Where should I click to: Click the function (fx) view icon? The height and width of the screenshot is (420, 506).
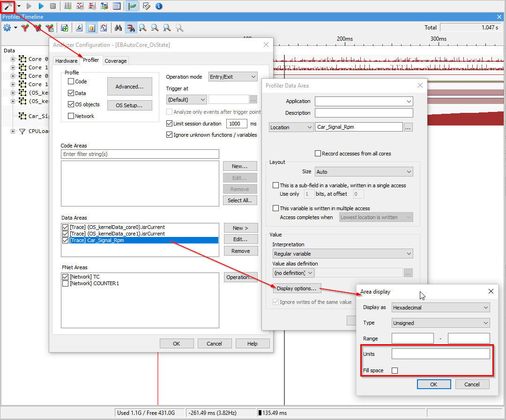80,28
